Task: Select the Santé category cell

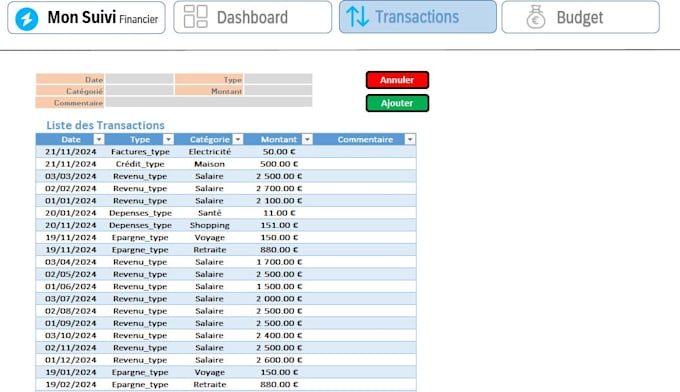Action: coord(209,213)
